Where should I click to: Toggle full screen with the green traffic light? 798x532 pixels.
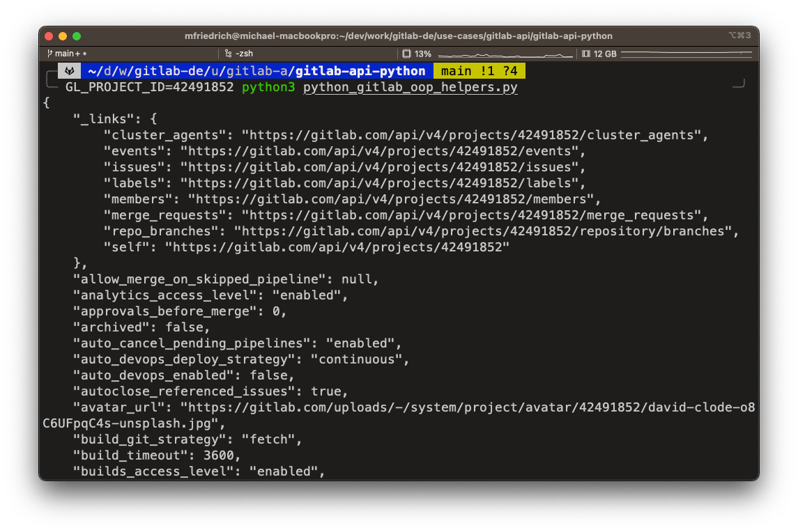tap(77, 36)
